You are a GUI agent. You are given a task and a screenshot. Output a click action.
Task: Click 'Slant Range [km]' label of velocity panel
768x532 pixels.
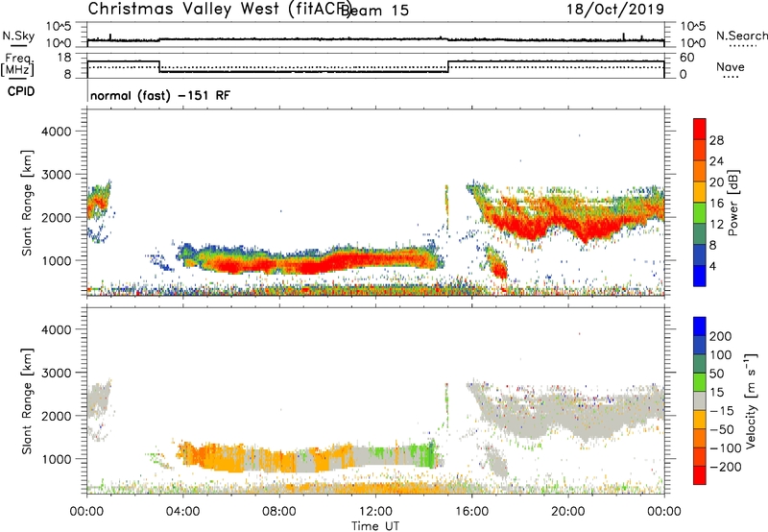[x=27, y=401]
